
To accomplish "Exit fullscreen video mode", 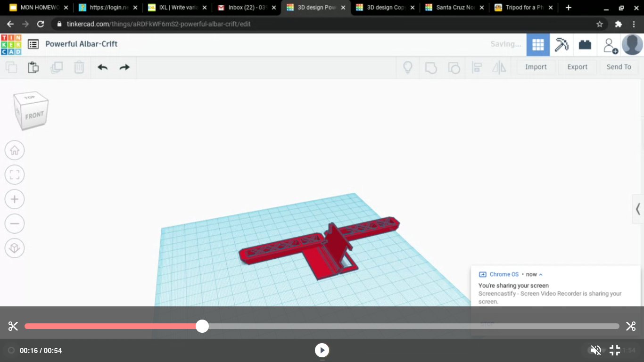I will click(x=615, y=350).
